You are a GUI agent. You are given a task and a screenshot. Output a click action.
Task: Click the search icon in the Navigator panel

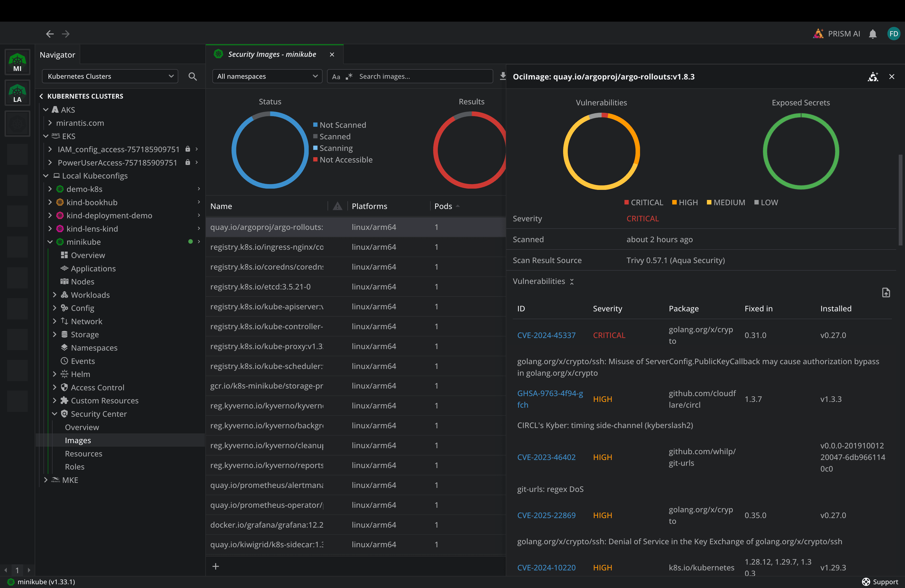(193, 76)
